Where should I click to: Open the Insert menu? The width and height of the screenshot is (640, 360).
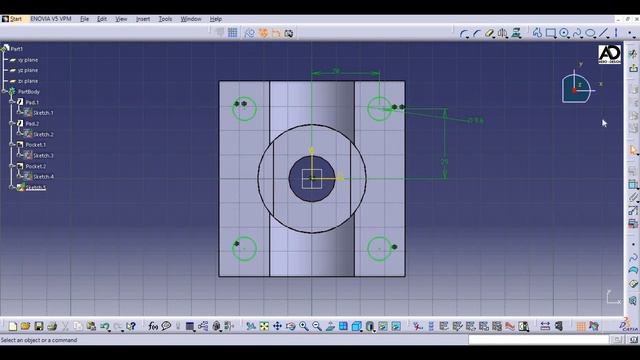[142, 19]
